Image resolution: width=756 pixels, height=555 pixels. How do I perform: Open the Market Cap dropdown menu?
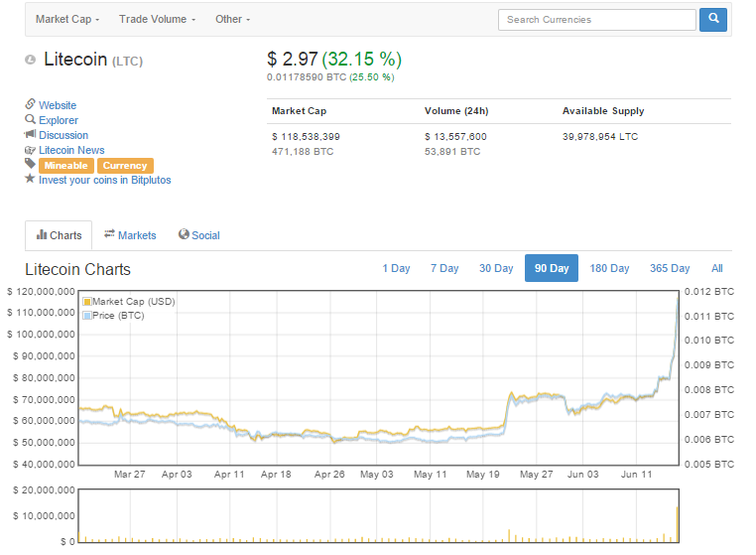[67, 19]
